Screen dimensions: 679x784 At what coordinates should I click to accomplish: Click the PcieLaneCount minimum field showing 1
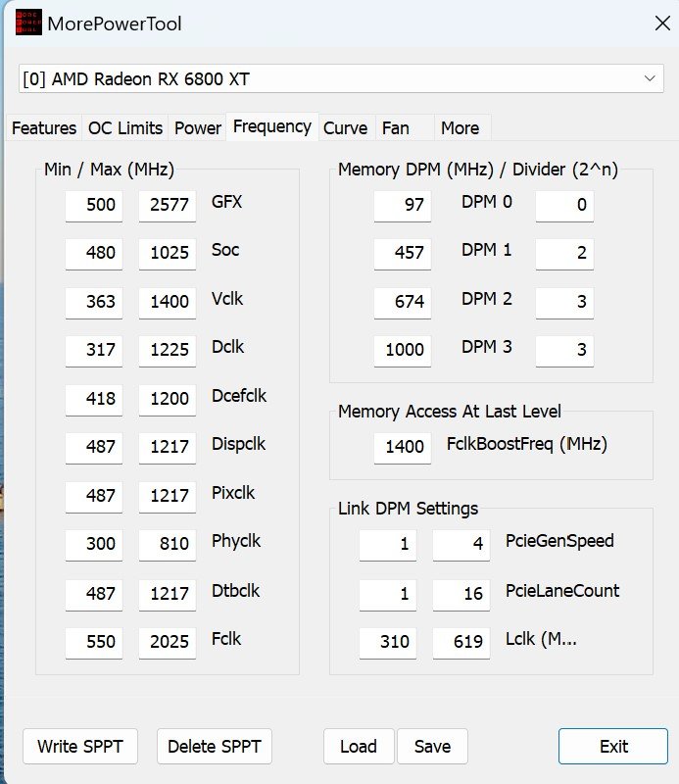point(388,594)
